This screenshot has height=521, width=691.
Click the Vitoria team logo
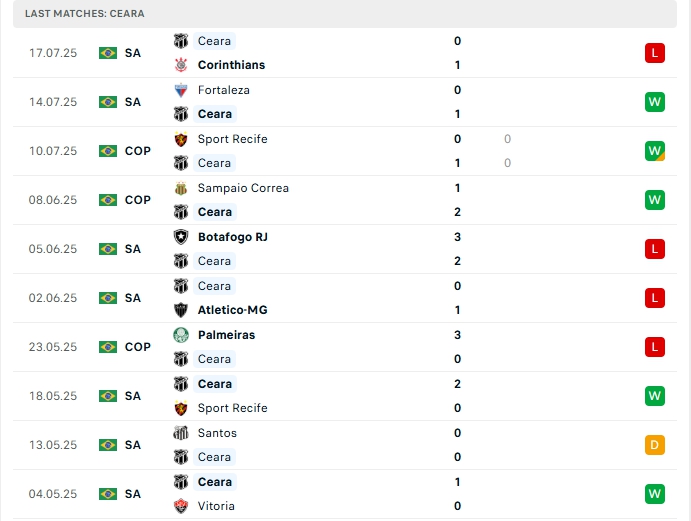coord(181,506)
